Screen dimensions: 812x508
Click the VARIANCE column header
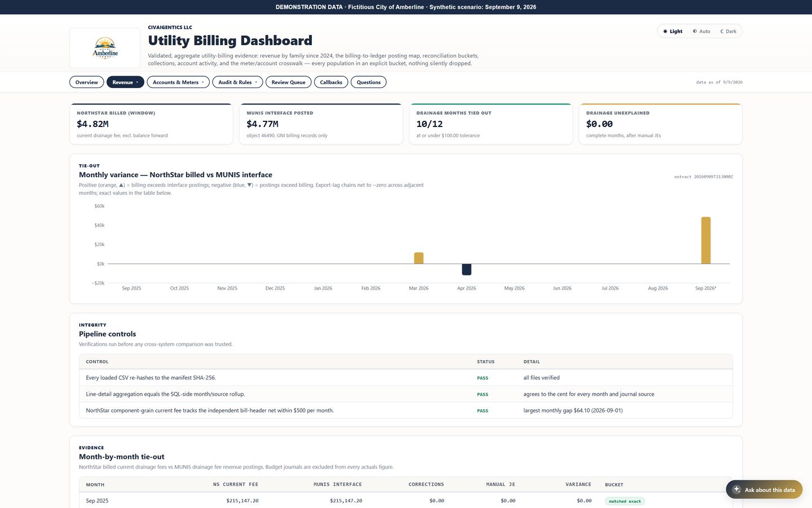coord(579,484)
